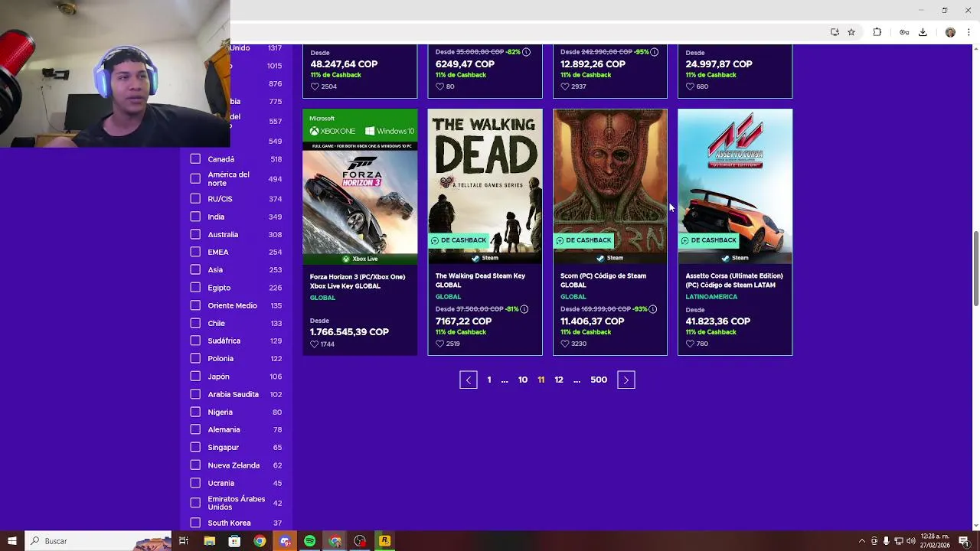
Task: Click info icon beside the -81% discount
Action: pos(525,309)
